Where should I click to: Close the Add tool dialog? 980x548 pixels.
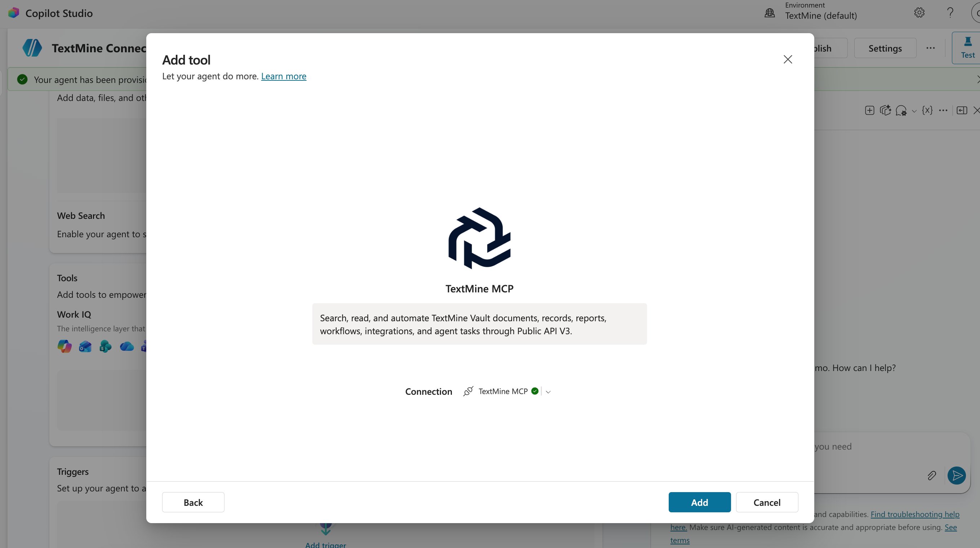click(x=788, y=59)
